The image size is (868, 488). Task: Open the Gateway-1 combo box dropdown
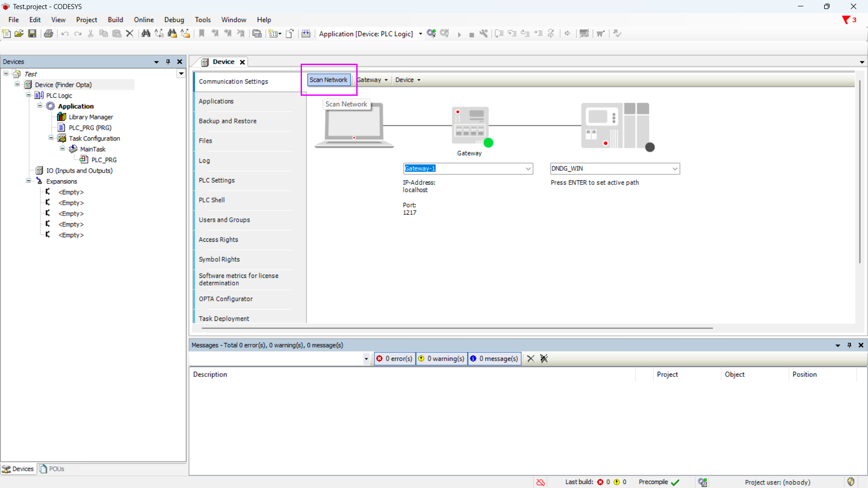click(x=528, y=169)
